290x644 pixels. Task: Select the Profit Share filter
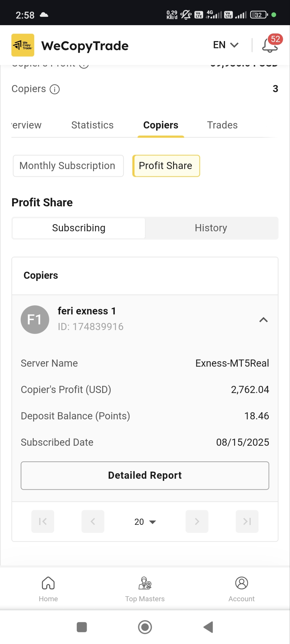[x=166, y=166]
